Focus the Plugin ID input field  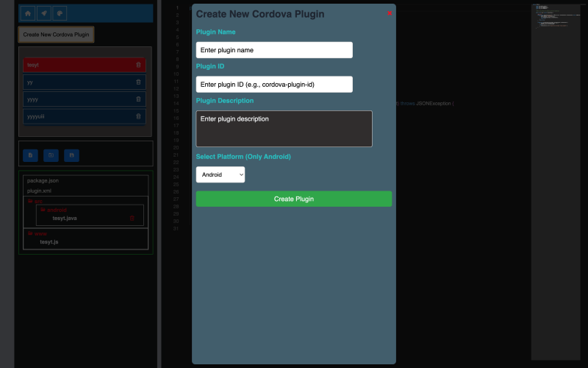tap(274, 85)
